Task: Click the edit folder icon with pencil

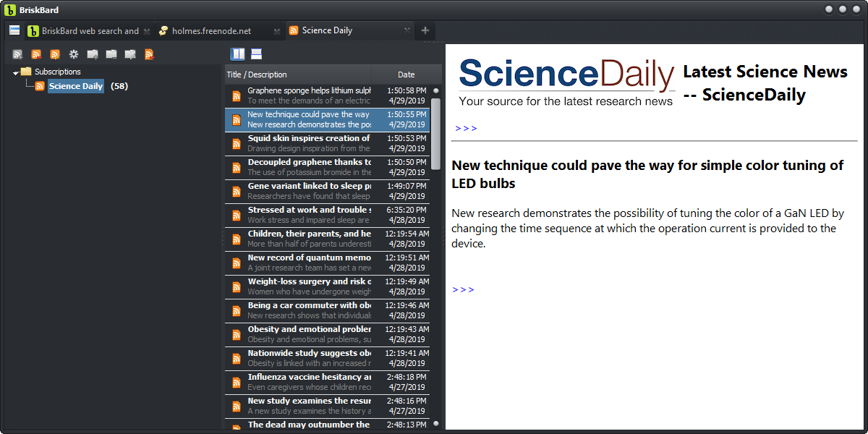Action: (x=130, y=54)
